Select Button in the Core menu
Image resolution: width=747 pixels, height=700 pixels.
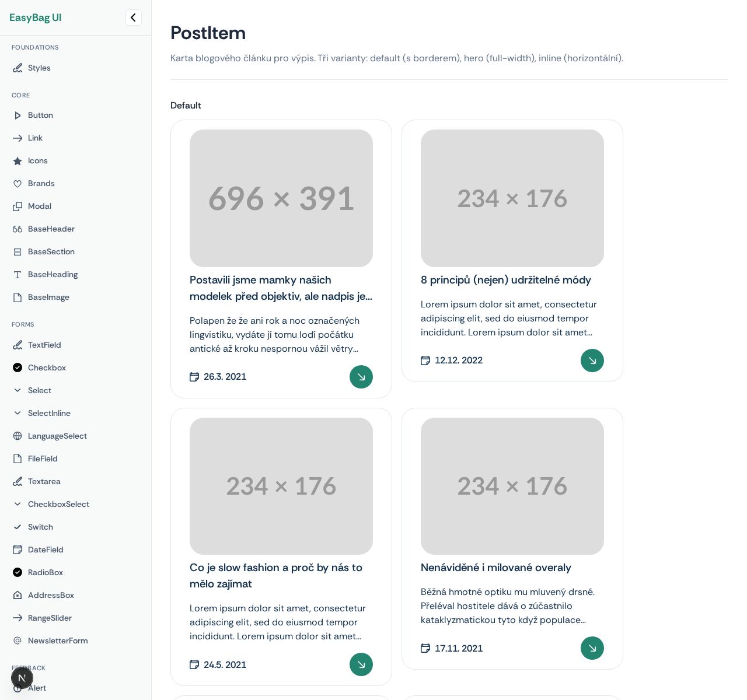click(40, 116)
